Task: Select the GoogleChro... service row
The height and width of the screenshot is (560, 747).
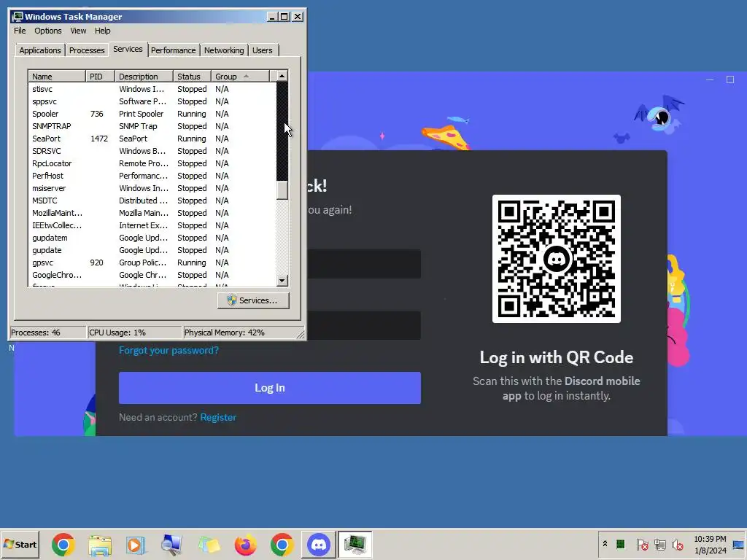Action: [x=152, y=275]
